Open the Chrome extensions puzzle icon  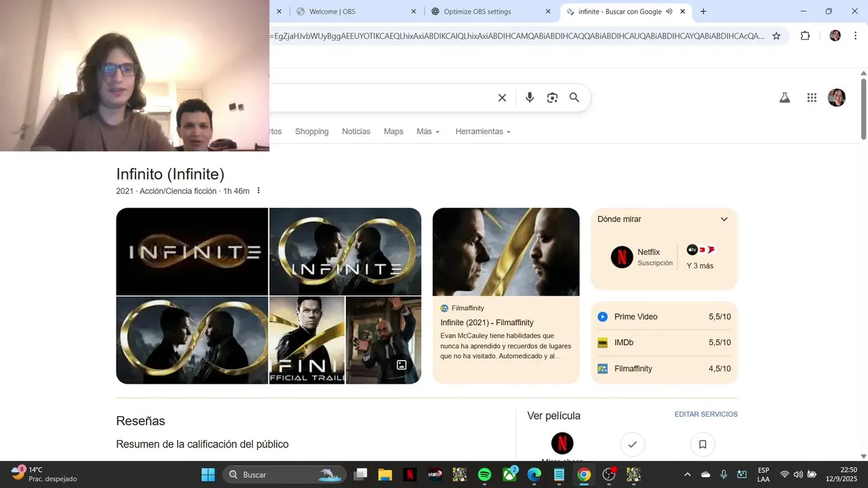805,36
